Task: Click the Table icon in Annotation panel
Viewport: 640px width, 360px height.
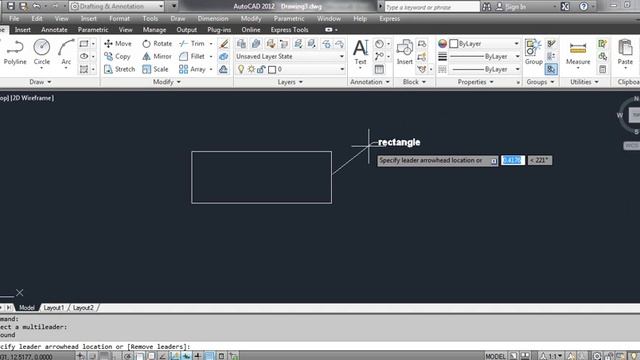Action: pos(379,69)
